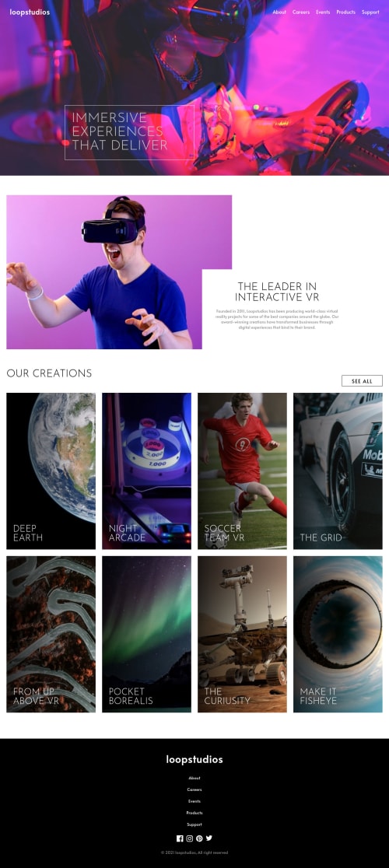The image size is (389, 868).
Task: View the Make It Fisheye card
Action: point(338,635)
